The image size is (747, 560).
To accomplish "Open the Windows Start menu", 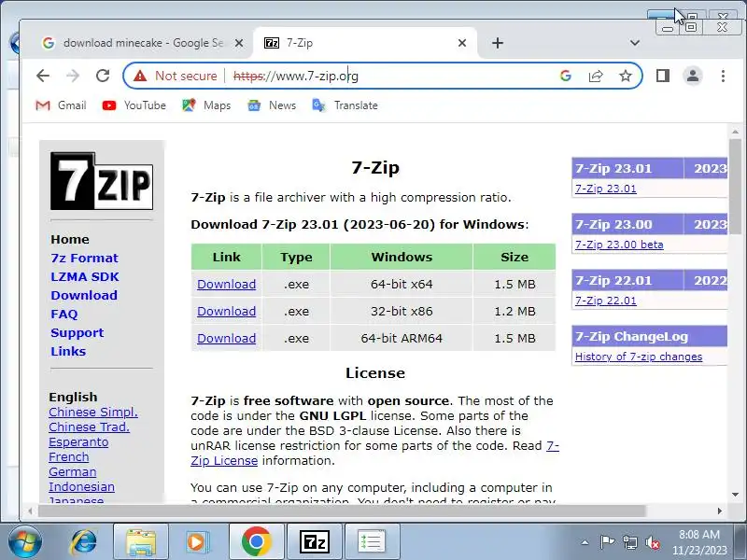I will pyautogui.click(x=25, y=542).
